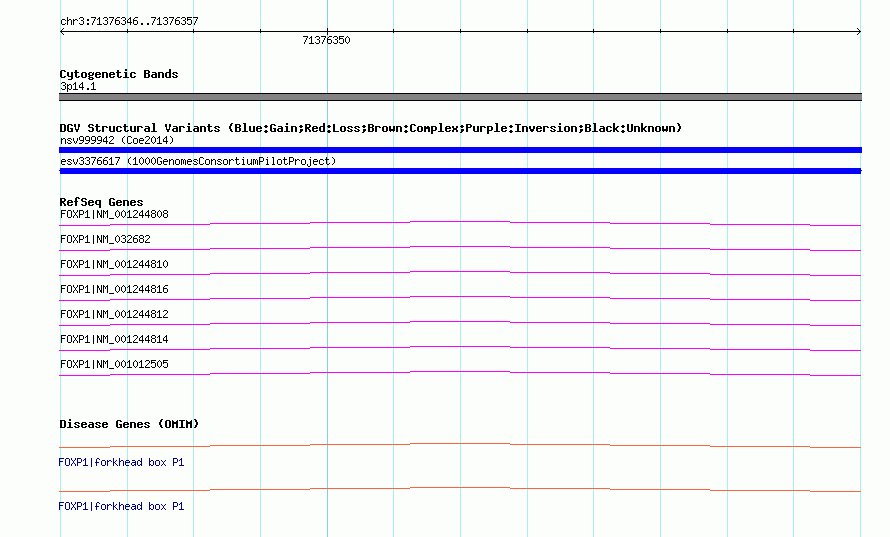Screen dimensions: 890x537
Task: Click the Disease Genes (OMIM) track heading
Action: click(129, 424)
